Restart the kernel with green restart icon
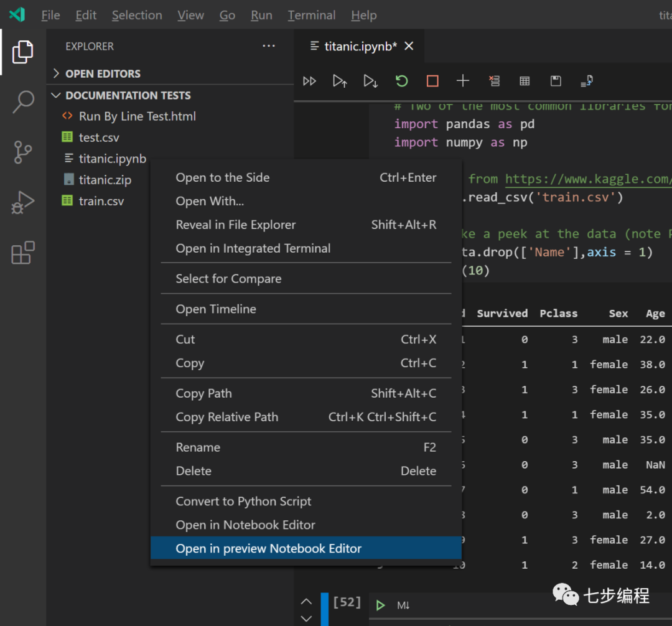Image resolution: width=672 pixels, height=626 pixels. click(x=401, y=81)
